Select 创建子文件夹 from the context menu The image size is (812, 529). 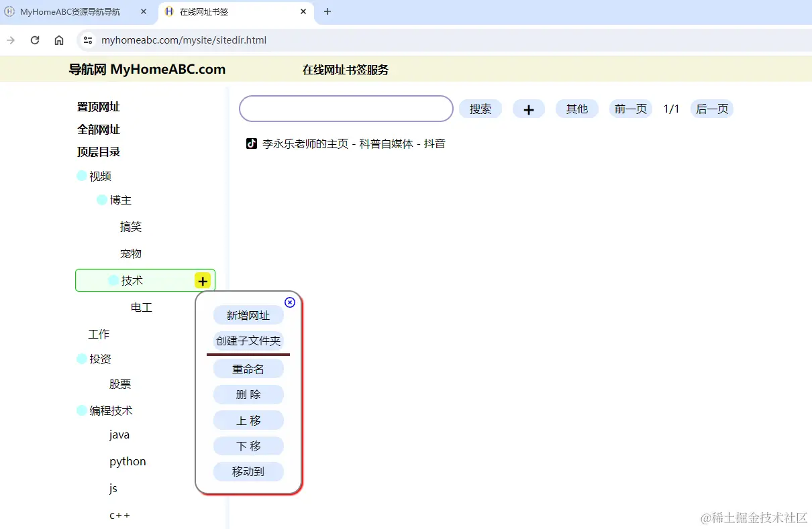tap(248, 341)
